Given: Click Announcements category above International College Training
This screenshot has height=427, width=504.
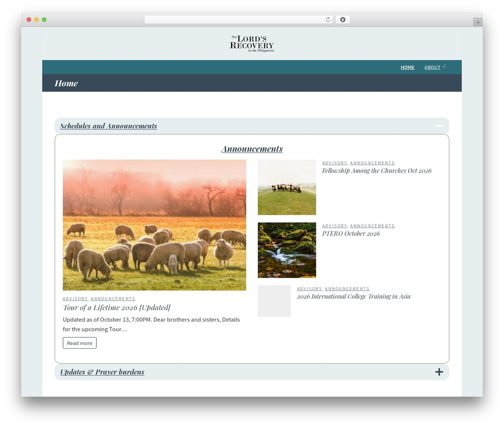Looking at the screenshot, I should (347, 289).
